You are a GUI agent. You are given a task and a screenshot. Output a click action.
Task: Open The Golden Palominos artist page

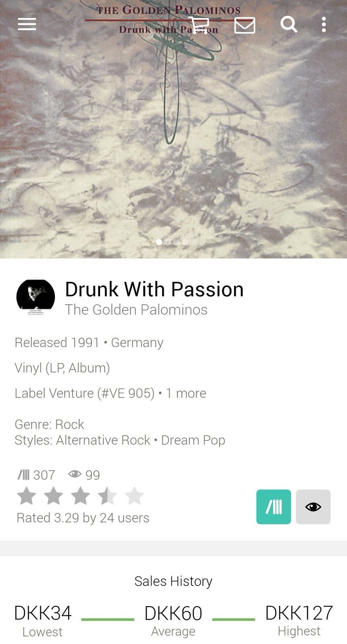(136, 310)
